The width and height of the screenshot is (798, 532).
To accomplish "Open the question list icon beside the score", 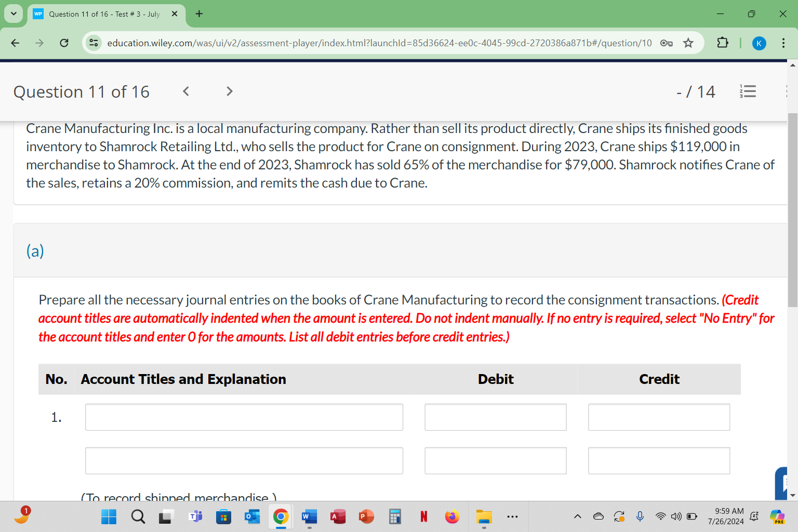I will tap(748, 91).
